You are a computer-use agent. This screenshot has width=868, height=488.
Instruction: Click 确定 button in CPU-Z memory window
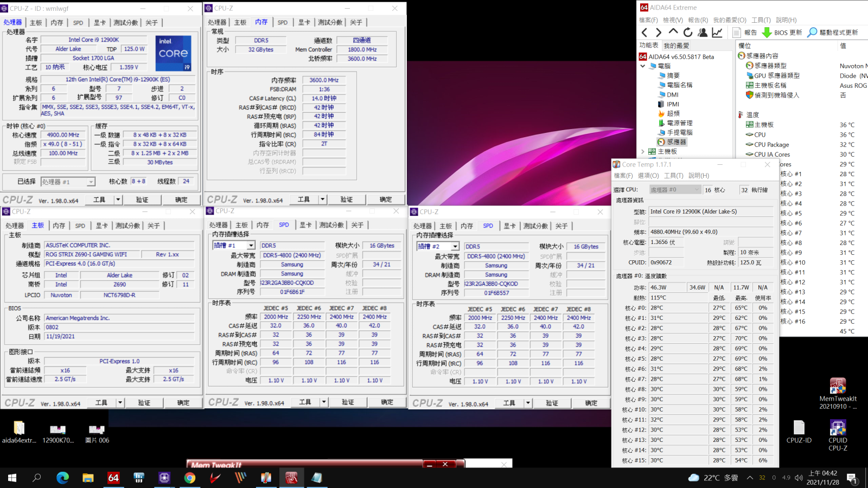(386, 200)
